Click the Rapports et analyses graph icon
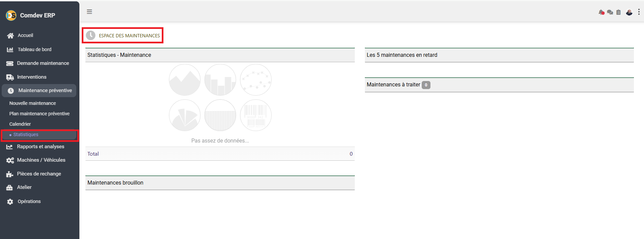Image resolution: width=644 pixels, height=239 pixels. (x=9, y=147)
